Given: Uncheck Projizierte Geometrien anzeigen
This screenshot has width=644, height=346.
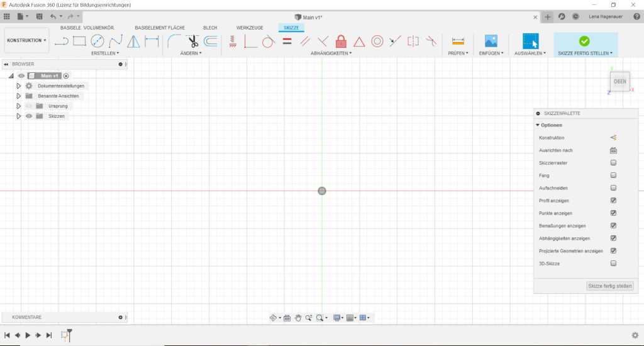Looking at the screenshot, I should pyautogui.click(x=613, y=250).
